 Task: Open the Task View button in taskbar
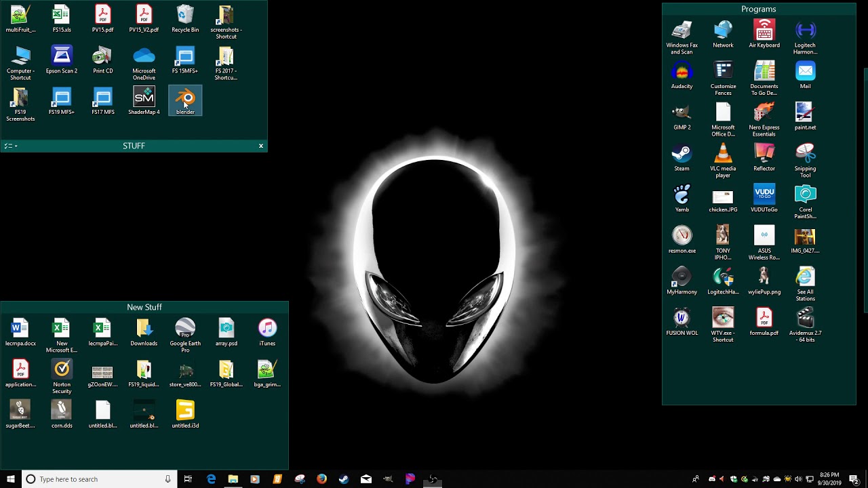tap(188, 479)
